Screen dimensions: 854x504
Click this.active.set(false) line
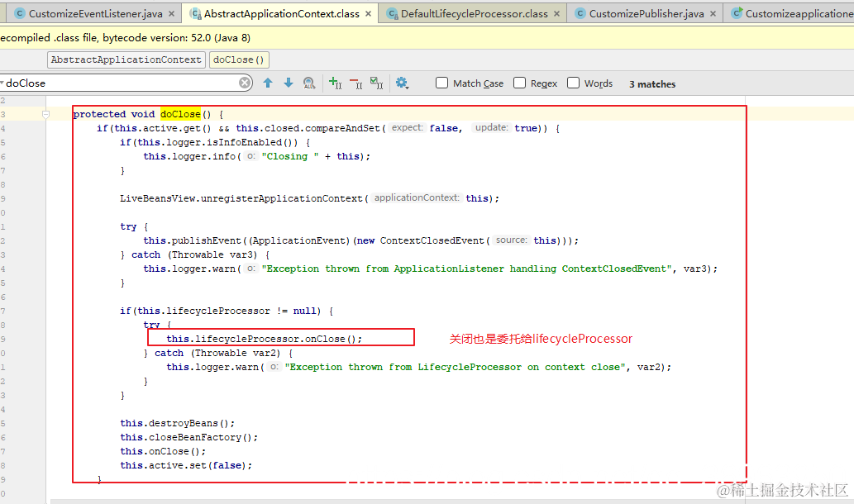[x=186, y=465]
